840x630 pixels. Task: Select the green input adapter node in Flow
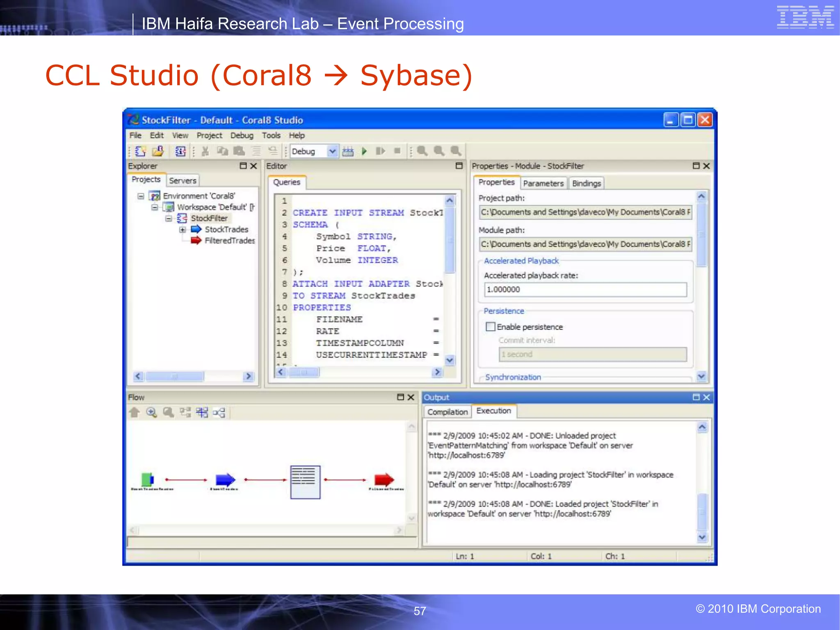click(x=148, y=479)
